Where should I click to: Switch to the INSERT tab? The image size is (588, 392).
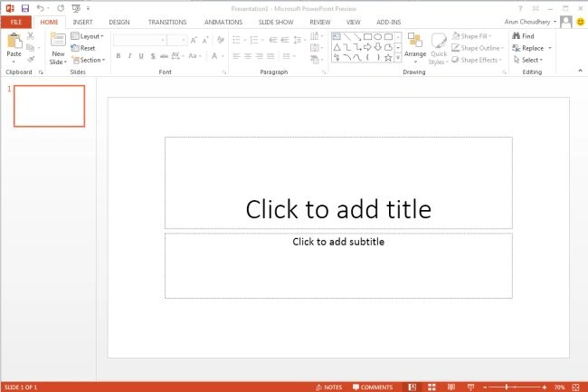coord(82,22)
